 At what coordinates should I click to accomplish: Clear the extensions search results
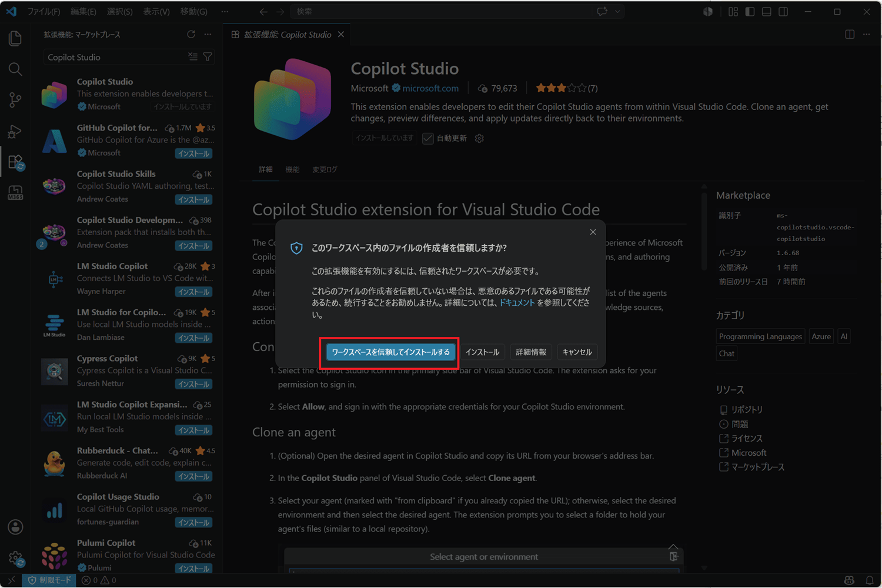point(193,57)
